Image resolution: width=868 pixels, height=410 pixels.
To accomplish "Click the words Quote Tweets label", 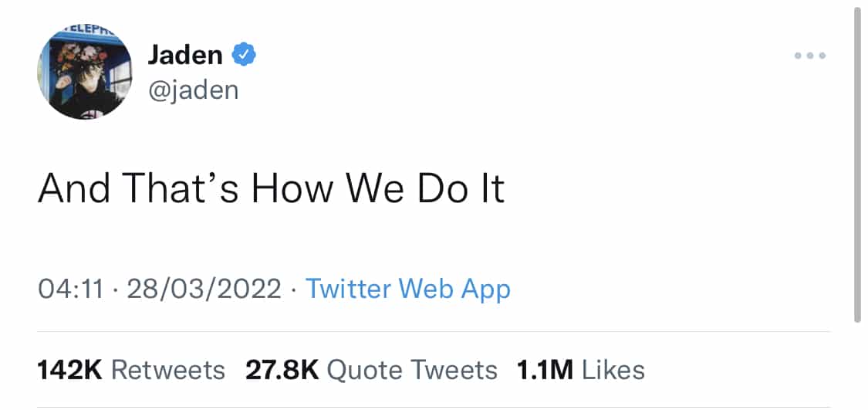I will (413, 370).
